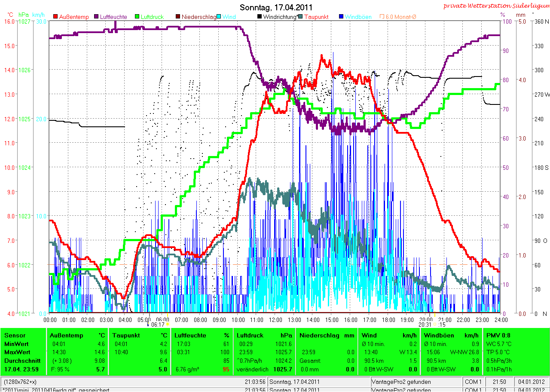The height and width of the screenshot is (392, 550).
Task: Select the green Luftdruck legend square
Action: click(137, 17)
